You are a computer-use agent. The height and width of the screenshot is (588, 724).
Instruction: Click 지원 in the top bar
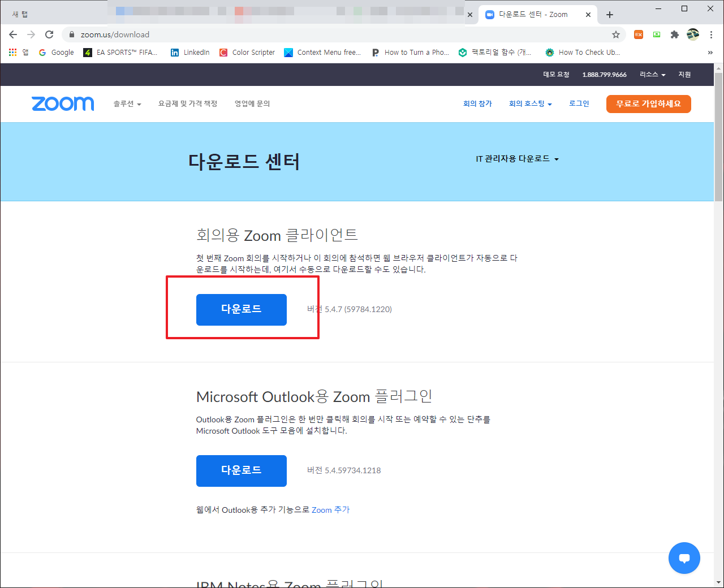[684, 75]
